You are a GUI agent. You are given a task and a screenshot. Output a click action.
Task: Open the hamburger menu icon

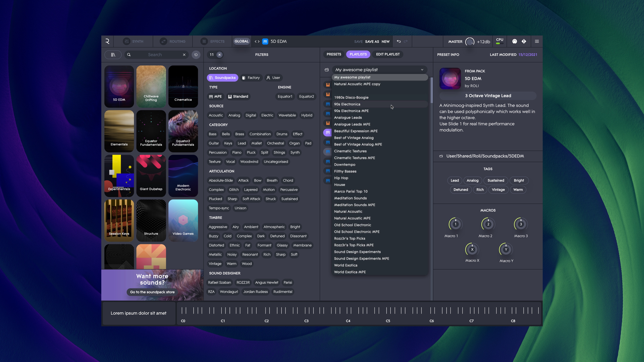537,41
